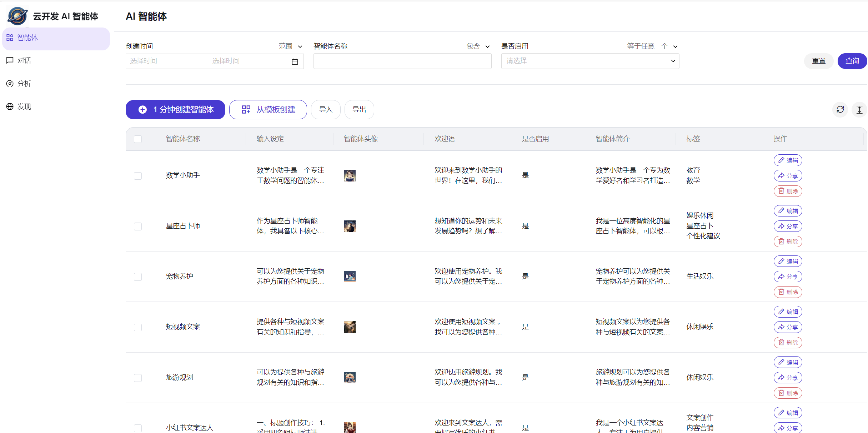Share the 星座占卜师 agent
868x433 pixels.
click(788, 226)
